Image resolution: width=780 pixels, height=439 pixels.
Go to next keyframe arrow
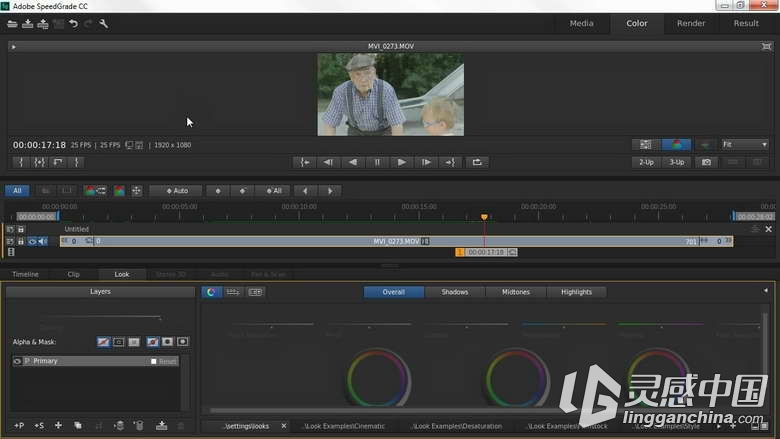click(x=329, y=191)
